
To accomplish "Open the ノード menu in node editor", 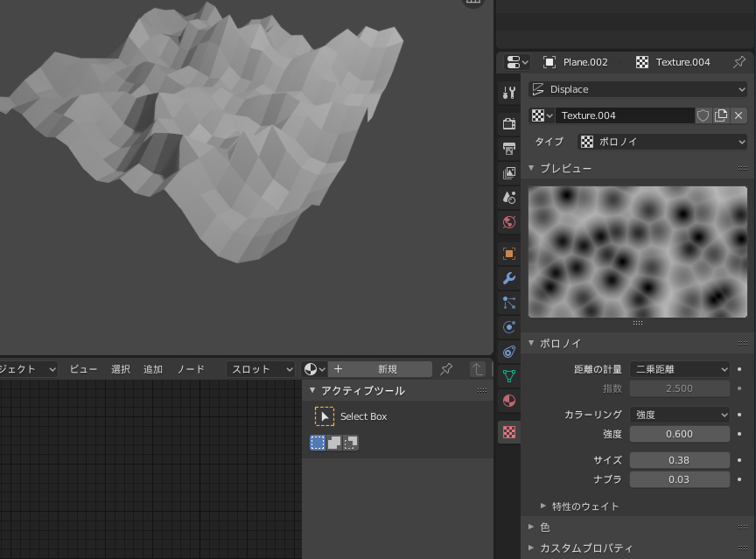I will click(x=191, y=369).
